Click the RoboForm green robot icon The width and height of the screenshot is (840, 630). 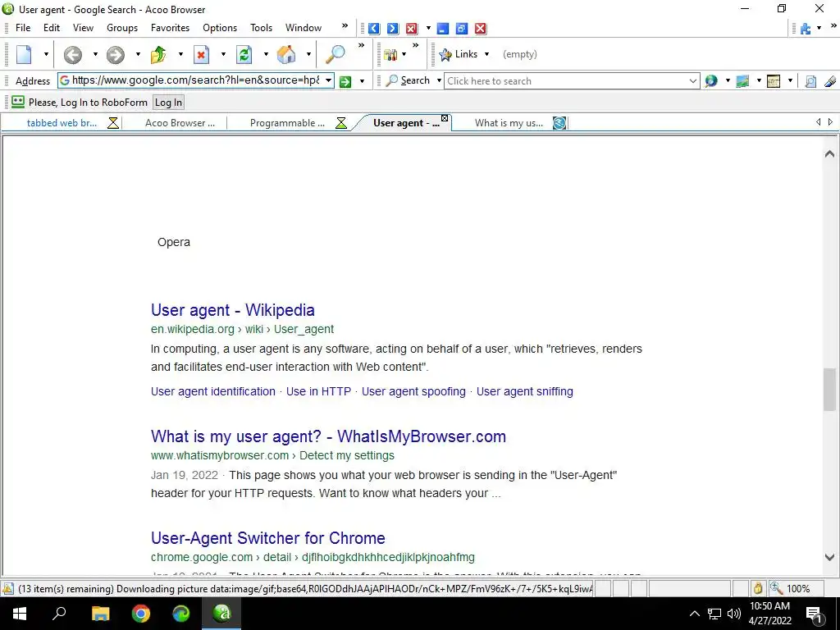pos(18,102)
